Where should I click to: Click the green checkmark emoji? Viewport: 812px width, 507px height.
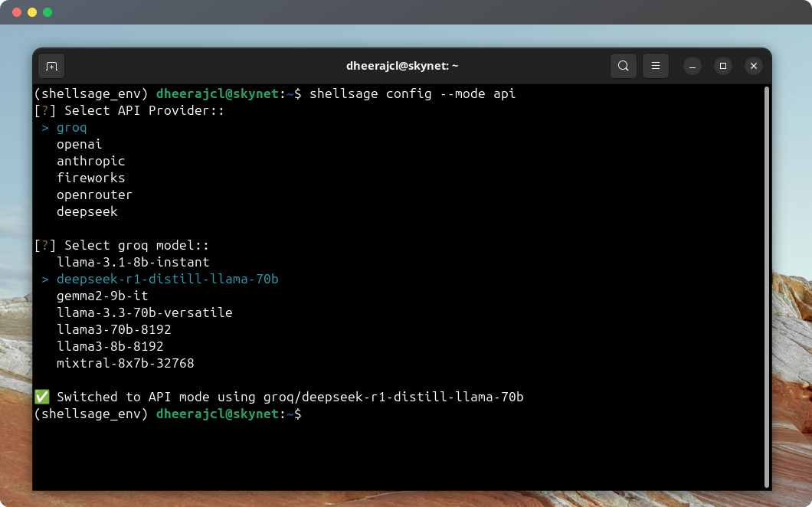tap(42, 397)
